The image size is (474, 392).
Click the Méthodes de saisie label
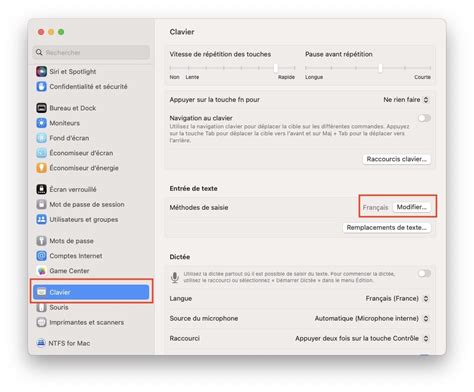coord(199,207)
